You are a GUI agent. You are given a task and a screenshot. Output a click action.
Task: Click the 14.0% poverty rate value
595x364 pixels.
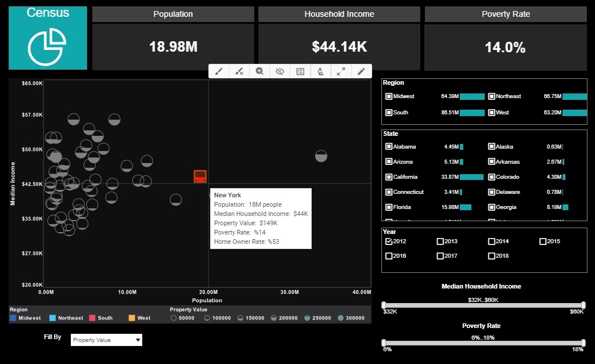coord(506,48)
